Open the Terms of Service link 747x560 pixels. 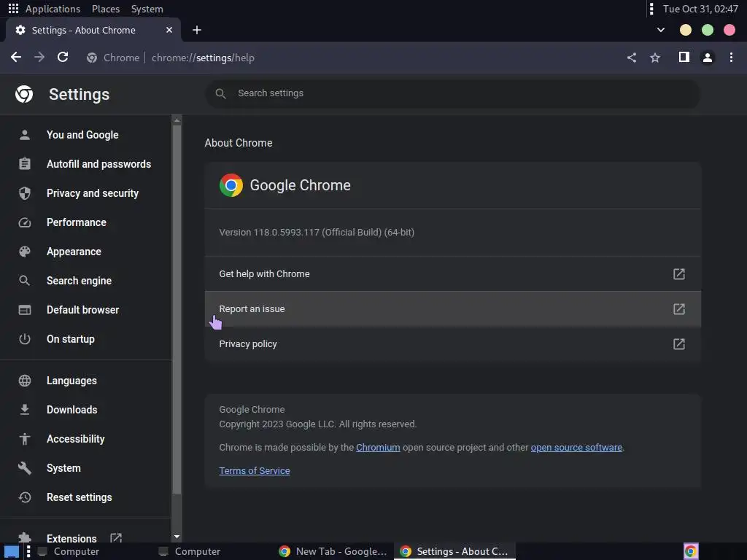tap(255, 470)
